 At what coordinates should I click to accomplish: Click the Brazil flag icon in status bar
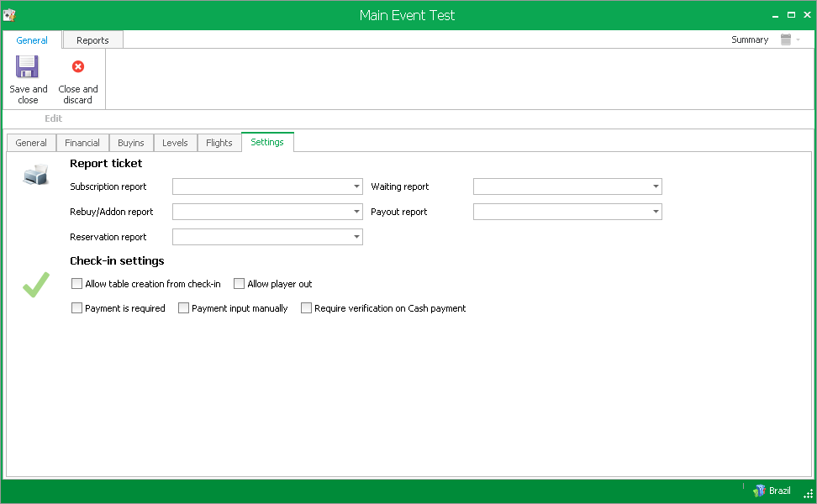[x=759, y=491]
